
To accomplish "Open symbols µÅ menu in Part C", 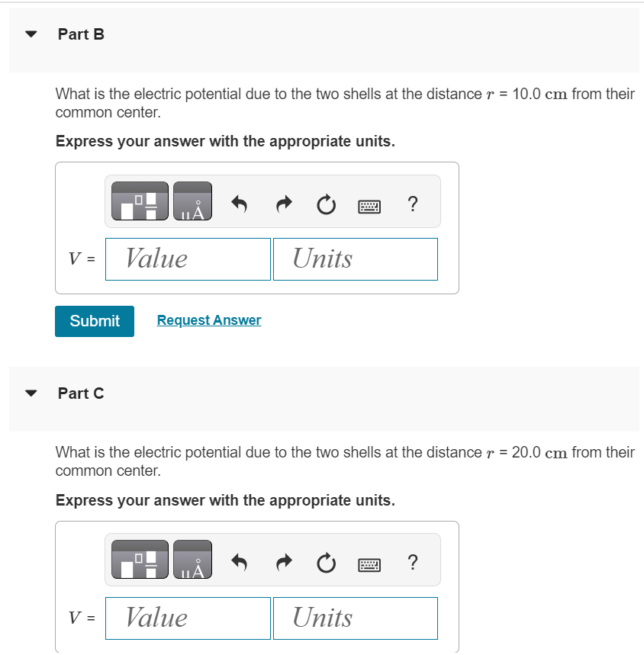I will point(192,560).
